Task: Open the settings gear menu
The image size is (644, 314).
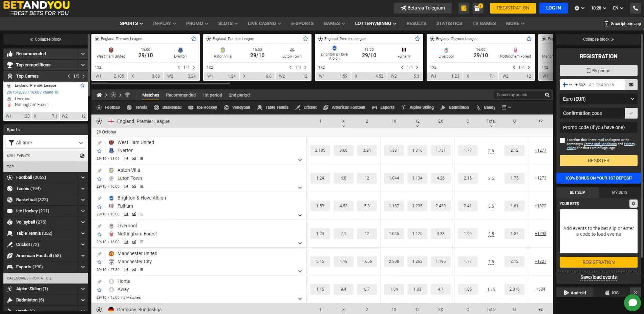Action: coord(577,8)
